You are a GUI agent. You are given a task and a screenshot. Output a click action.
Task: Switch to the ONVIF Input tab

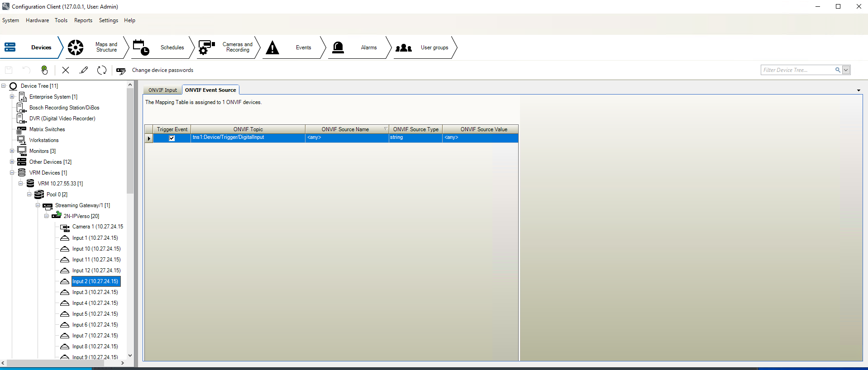pyautogui.click(x=162, y=90)
